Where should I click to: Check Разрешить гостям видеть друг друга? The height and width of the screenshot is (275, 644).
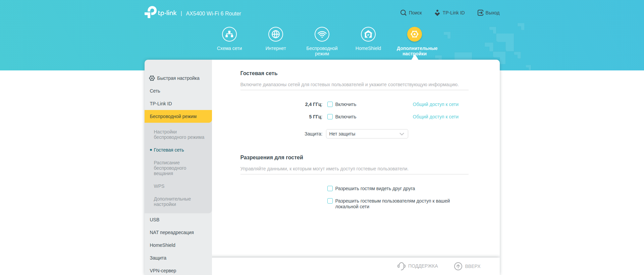[330, 188]
